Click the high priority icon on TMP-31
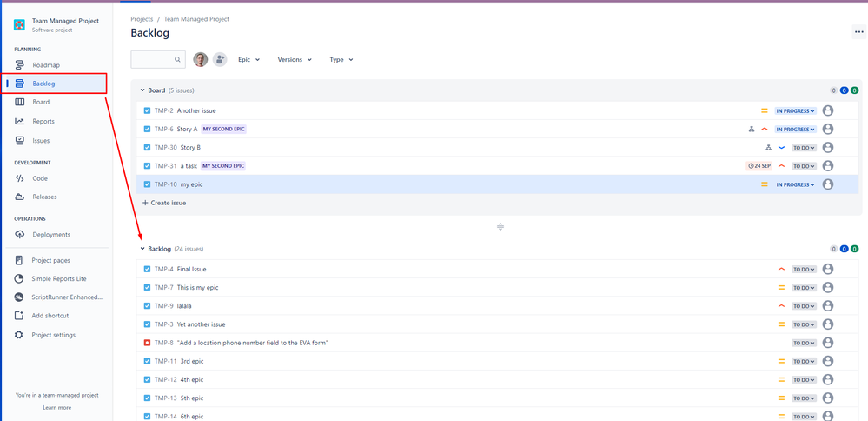This screenshot has height=421, width=868. click(x=782, y=165)
